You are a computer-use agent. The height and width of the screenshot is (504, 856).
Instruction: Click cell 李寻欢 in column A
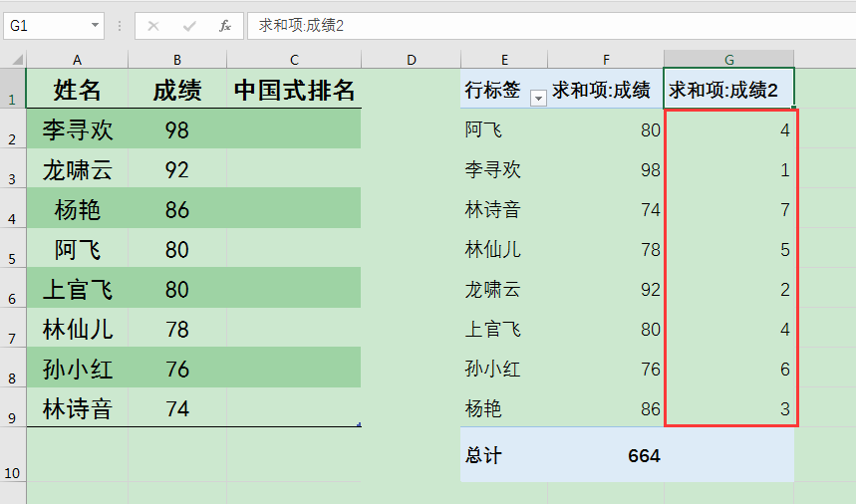[x=77, y=129]
